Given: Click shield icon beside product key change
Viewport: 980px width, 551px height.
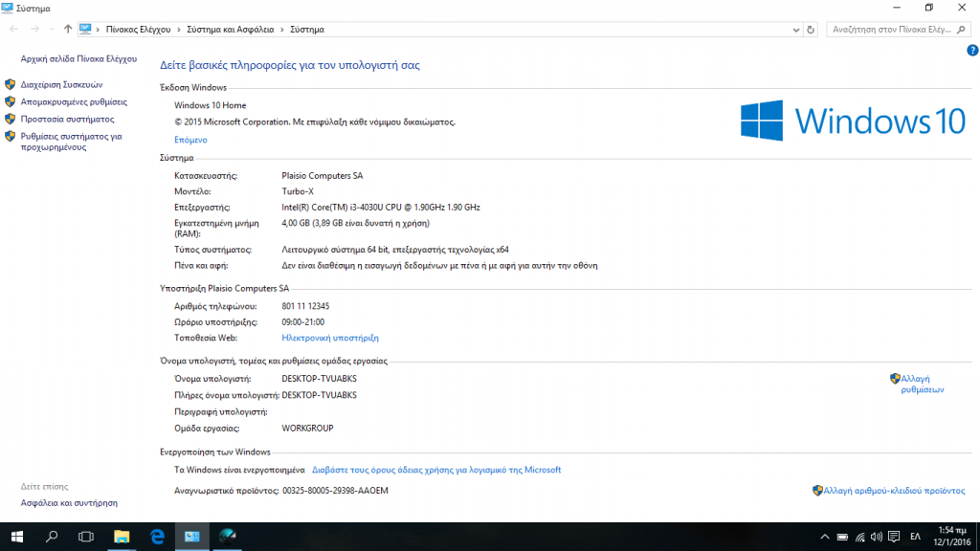Looking at the screenshot, I should 817,491.
